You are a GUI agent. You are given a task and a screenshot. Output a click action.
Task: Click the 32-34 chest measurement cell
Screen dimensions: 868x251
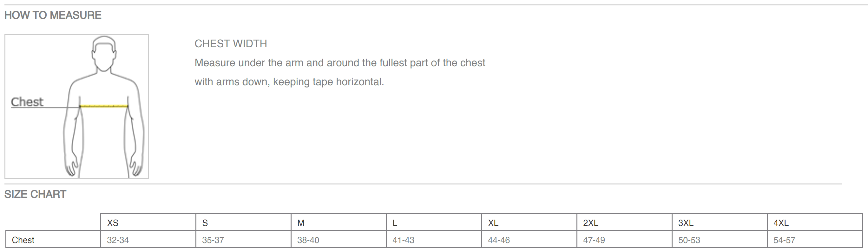pyautogui.click(x=118, y=240)
